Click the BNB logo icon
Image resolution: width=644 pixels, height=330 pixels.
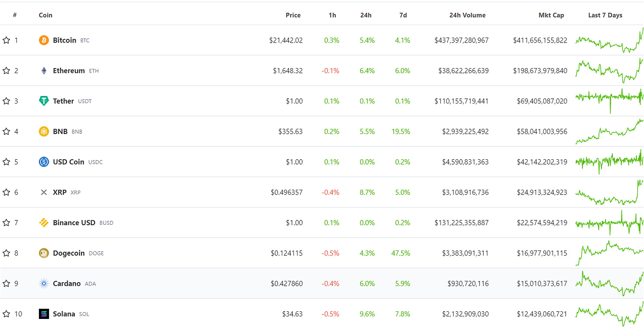pos(44,131)
